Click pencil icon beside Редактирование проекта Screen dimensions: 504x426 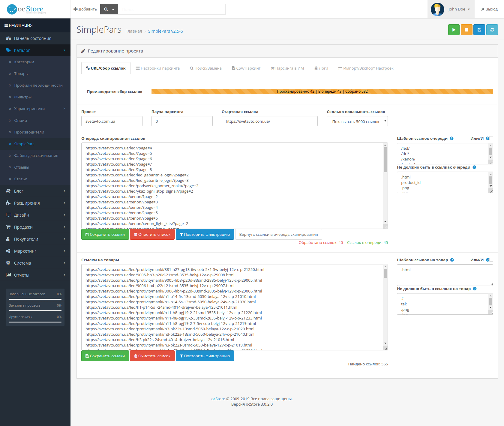point(83,51)
